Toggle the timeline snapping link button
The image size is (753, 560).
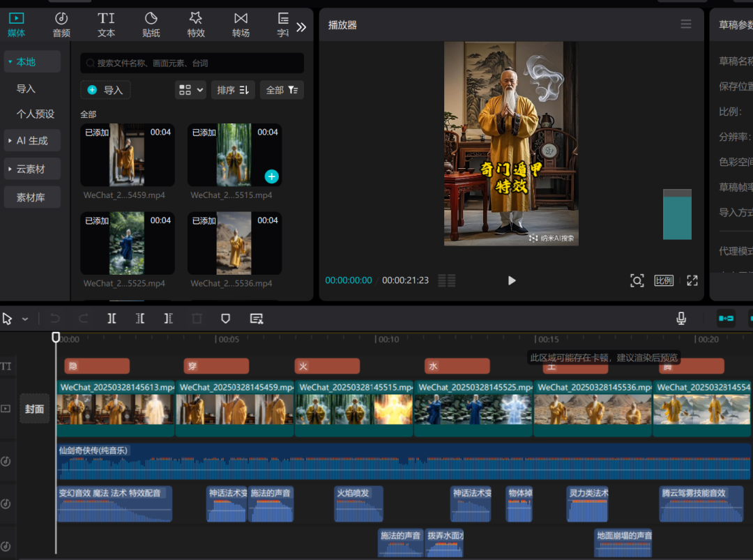point(726,319)
